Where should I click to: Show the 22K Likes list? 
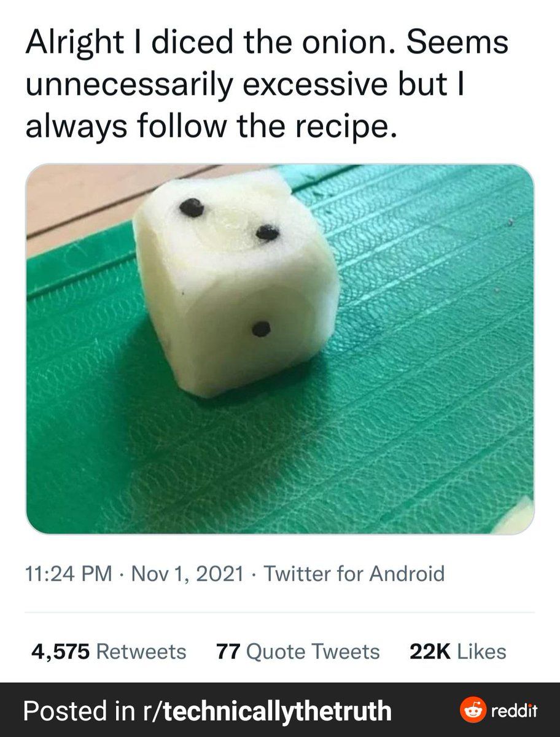click(x=457, y=651)
